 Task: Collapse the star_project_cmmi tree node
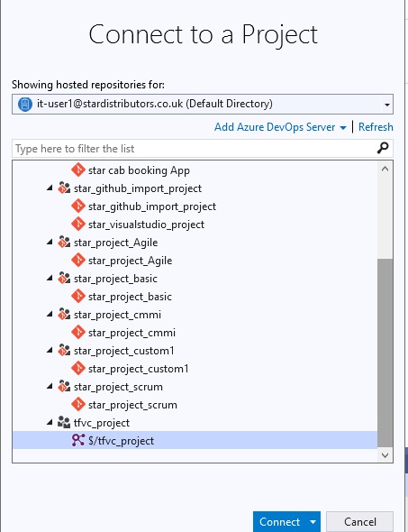50,315
